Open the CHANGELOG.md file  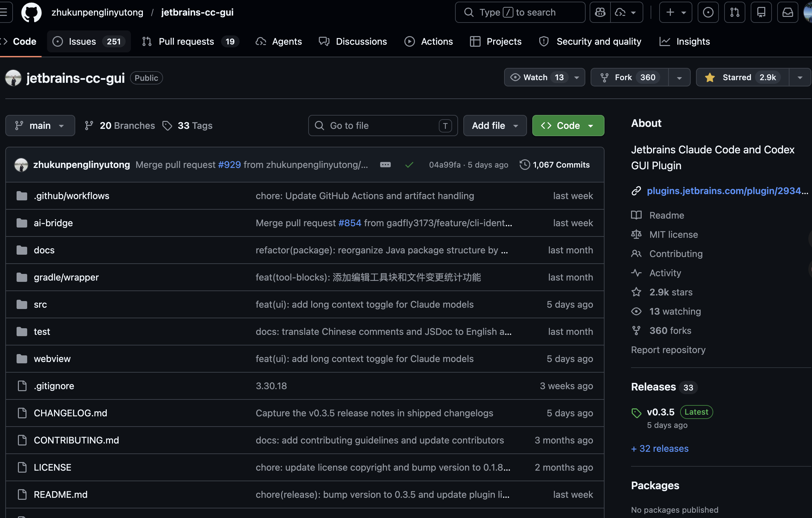coord(71,413)
